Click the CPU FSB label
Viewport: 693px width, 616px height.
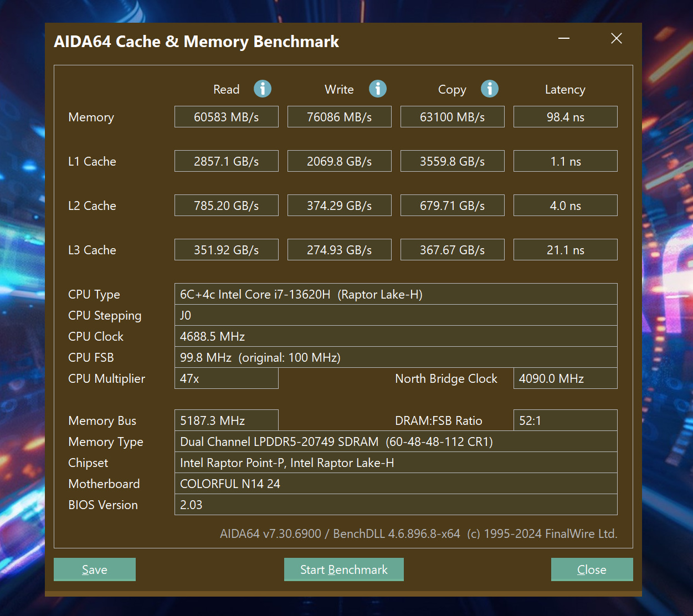pyautogui.click(x=91, y=358)
